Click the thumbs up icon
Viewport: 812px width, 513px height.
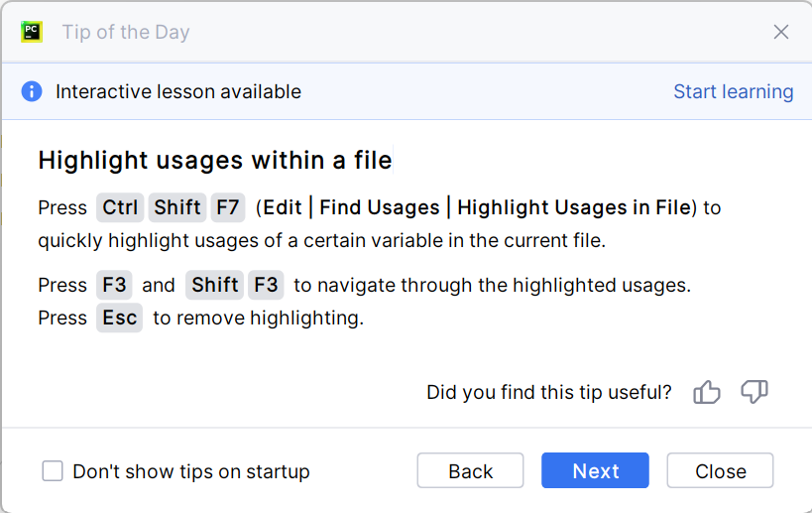coord(707,392)
